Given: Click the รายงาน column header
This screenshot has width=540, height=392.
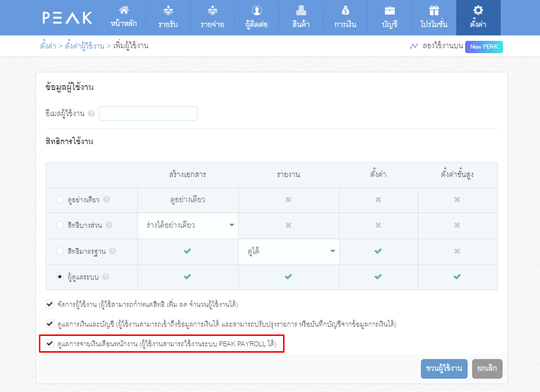Looking at the screenshot, I should click(288, 175).
